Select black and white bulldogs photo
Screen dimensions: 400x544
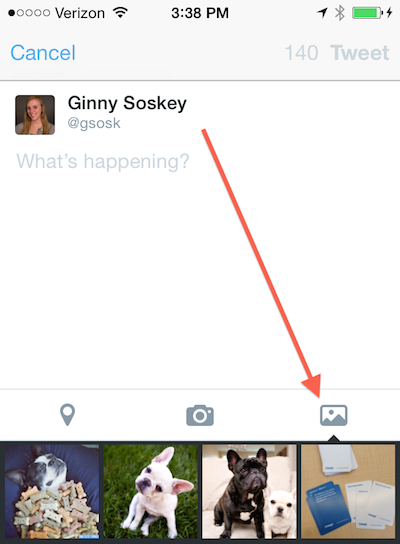click(249, 492)
